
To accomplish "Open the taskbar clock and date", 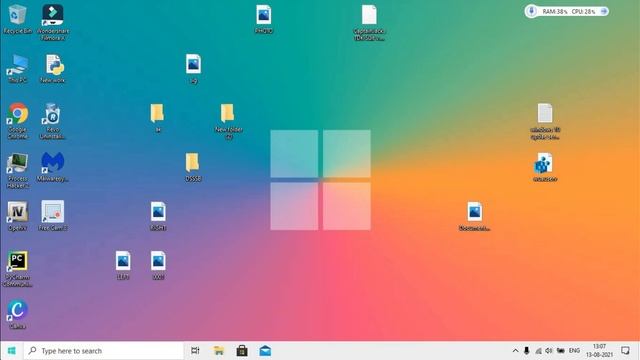I will (x=599, y=351).
